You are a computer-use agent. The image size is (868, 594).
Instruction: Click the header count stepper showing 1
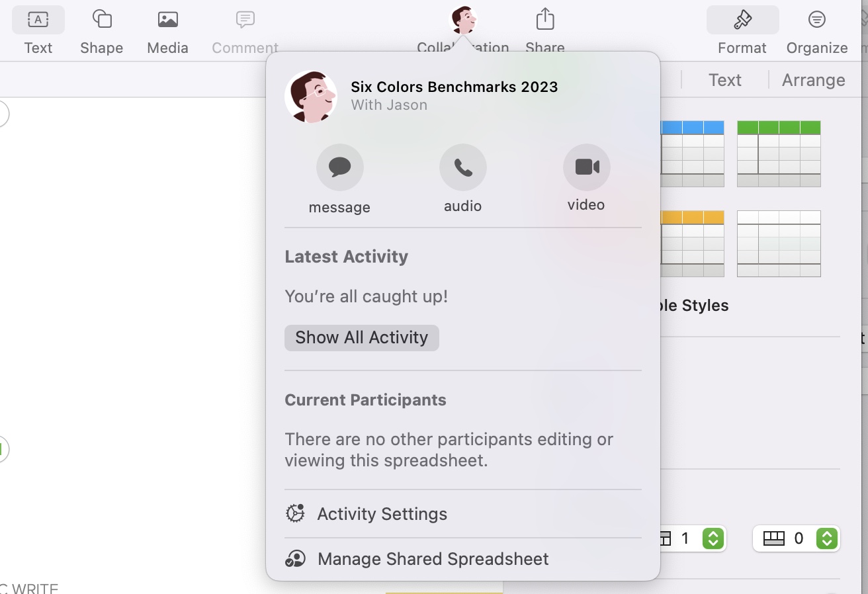pos(713,538)
